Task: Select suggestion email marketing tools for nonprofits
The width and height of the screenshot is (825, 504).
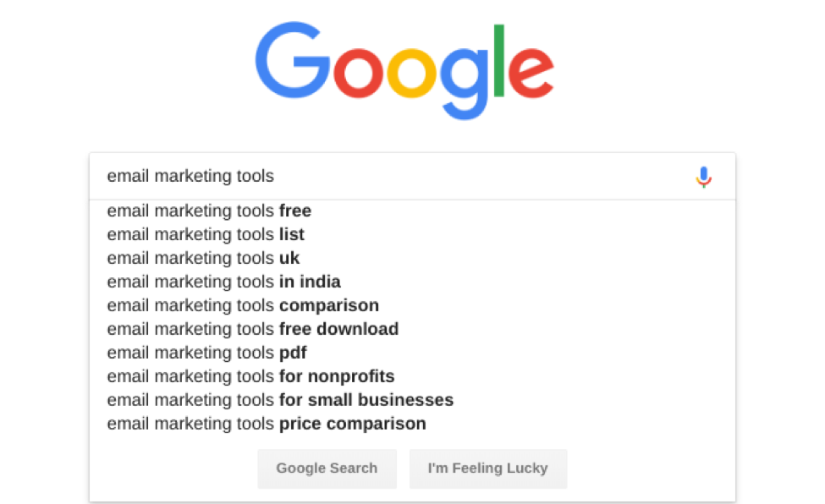Action: point(250,376)
